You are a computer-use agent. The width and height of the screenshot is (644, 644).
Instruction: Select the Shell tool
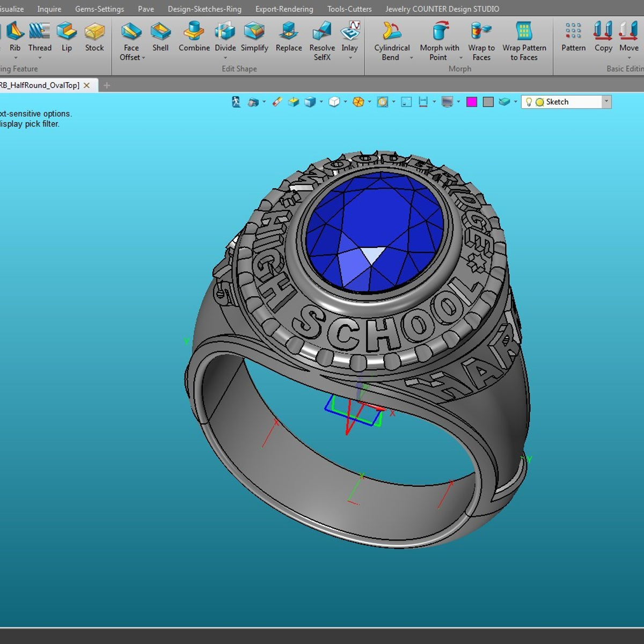click(160, 36)
